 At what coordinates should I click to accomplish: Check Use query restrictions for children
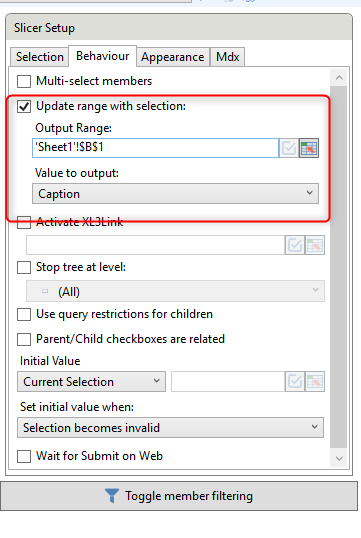pyautogui.click(x=24, y=314)
